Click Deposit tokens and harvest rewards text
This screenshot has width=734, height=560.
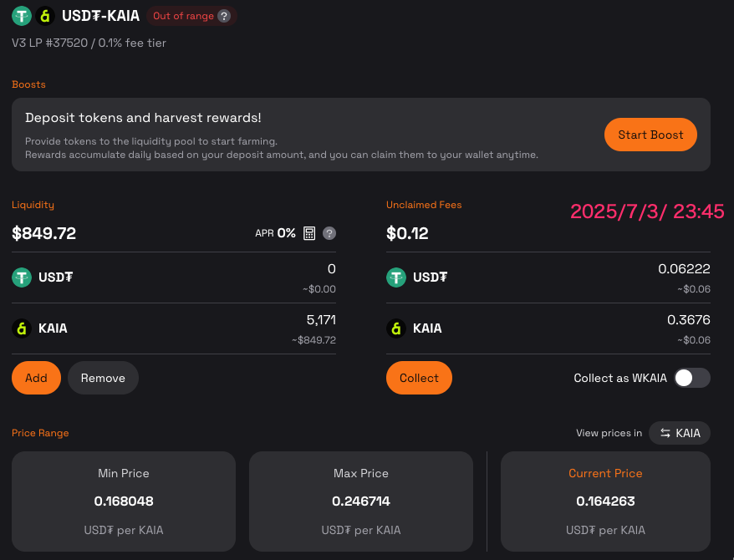coord(143,118)
